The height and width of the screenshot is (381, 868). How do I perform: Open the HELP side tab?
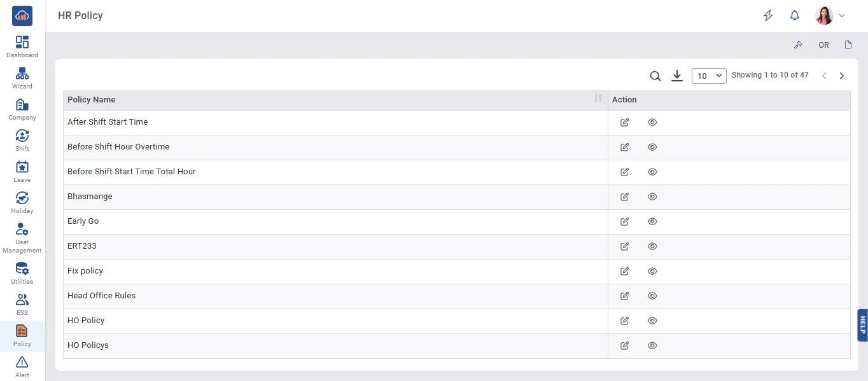862,325
